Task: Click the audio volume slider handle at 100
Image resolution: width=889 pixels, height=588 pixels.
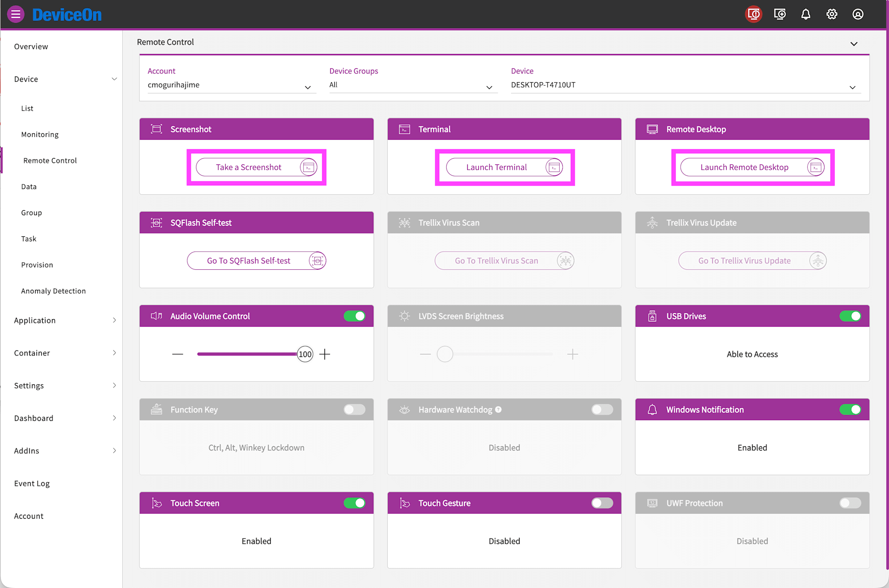Action: [x=305, y=354]
